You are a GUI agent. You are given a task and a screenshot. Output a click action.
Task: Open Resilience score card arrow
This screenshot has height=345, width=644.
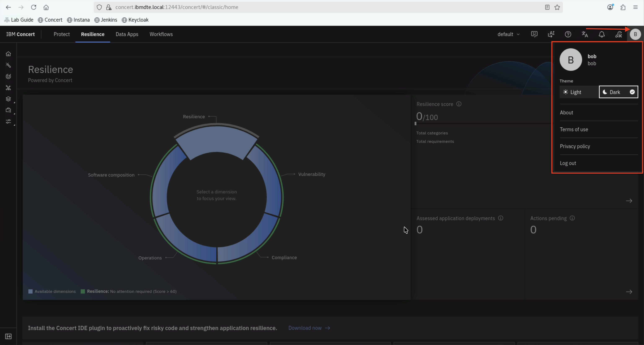click(629, 201)
